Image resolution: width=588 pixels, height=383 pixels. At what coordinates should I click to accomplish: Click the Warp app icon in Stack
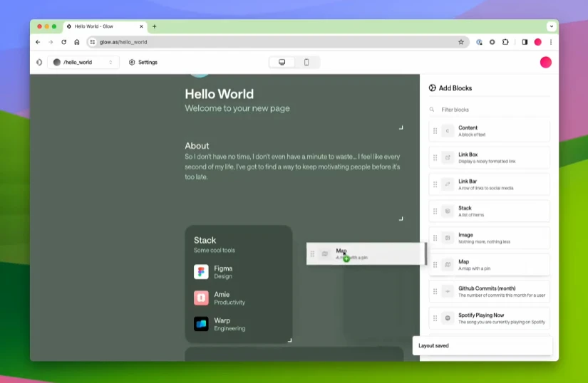[201, 324]
